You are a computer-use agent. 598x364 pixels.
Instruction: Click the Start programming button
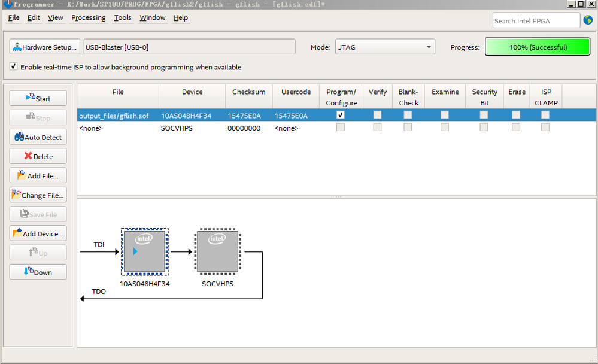point(38,98)
